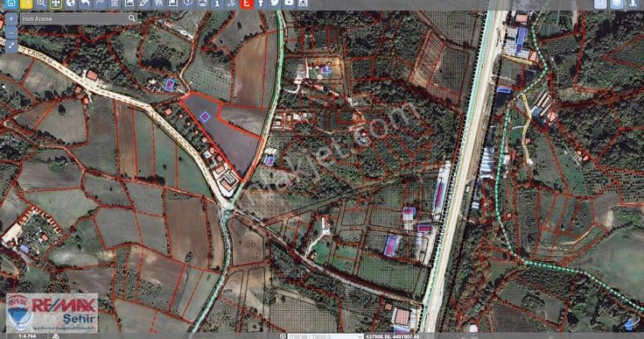
Task: Select the pencil drawing tool
Action: coord(144,4)
